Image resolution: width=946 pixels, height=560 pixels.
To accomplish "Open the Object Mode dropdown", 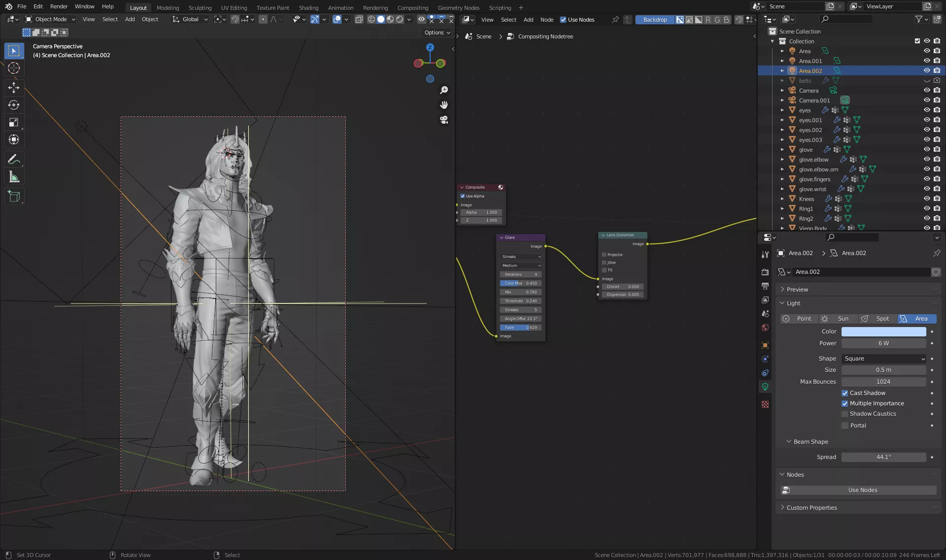I will pos(50,19).
